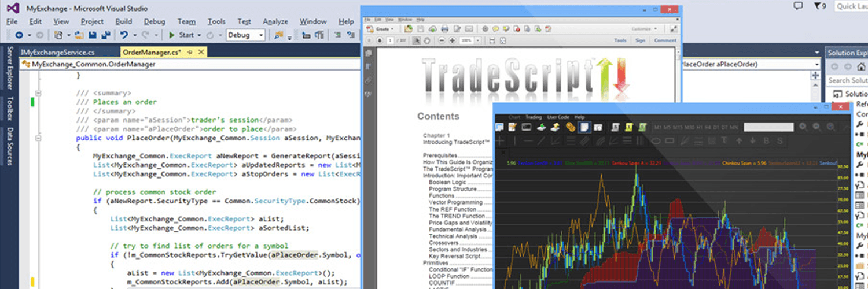Click Navigate Backward arrow in Visual Studio toolbar

[x=19, y=35]
